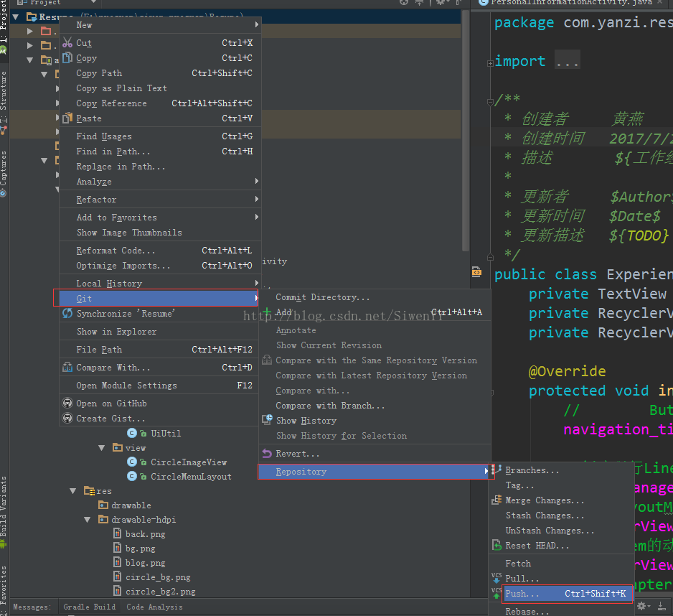
Task: Click the Synchronize 'Resume' refresh icon
Action: click(x=67, y=313)
